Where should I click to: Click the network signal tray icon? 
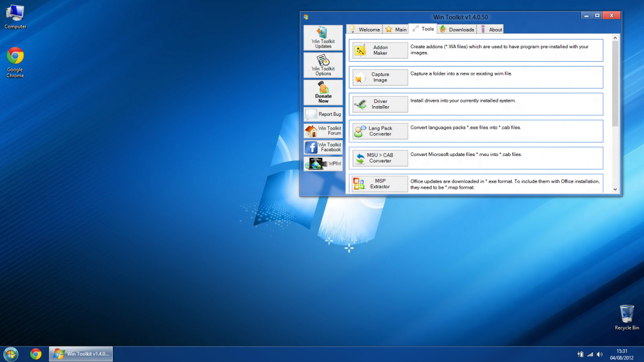pyautogui.click(x=590, y=354)
